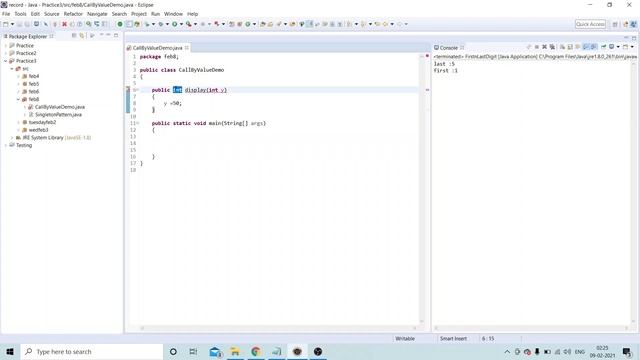Viewport: 640px width, 360px height.
Task: Select the tuesdayfeb2 package
Action: click(42, 122)
